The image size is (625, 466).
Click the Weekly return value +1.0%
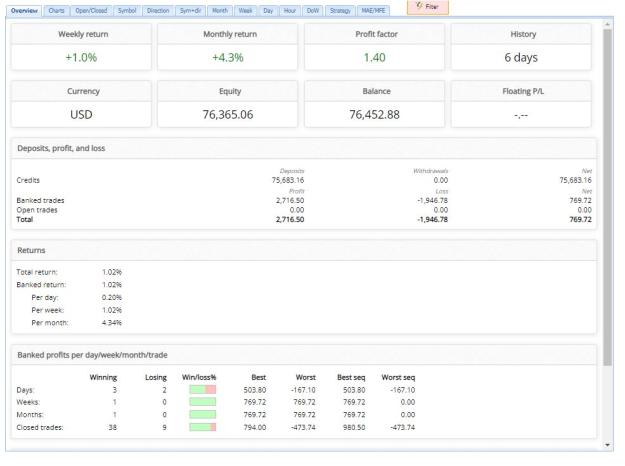pyautogui.click(x=81, y=57)
